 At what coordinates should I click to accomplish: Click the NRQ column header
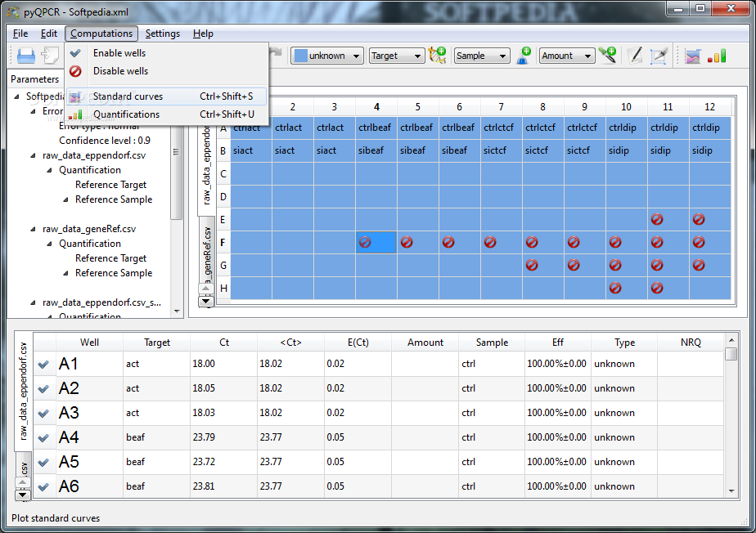click(x=691, y=343)
